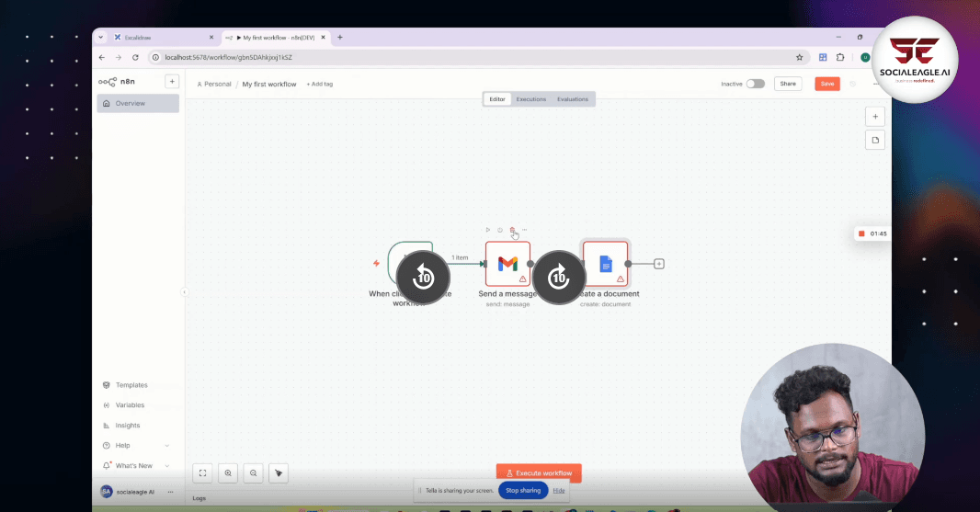Close the My first workflow browser tab

[323, 38]
